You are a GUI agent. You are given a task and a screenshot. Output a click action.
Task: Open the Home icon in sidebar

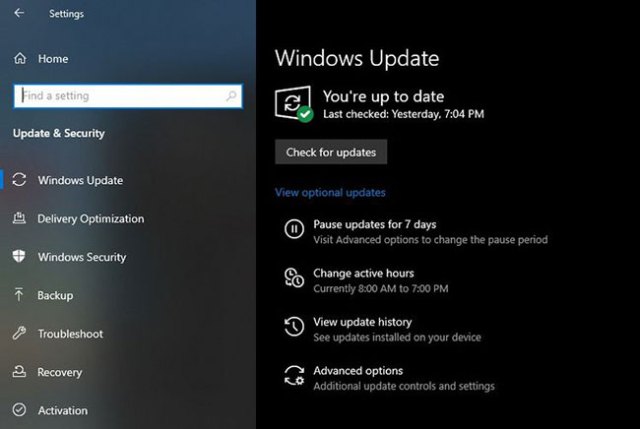coord(20,58)
